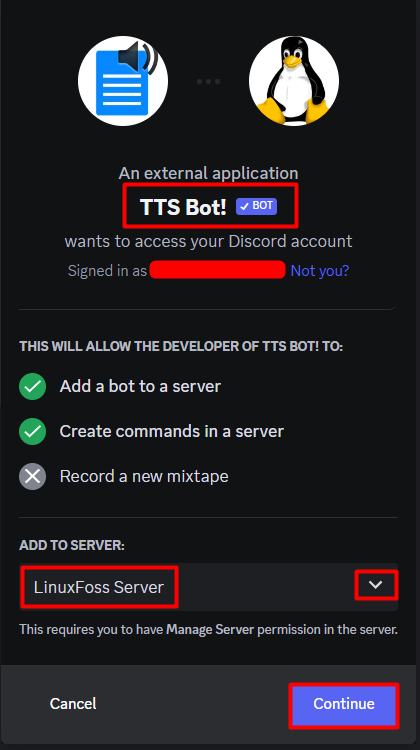
Task: Click the Add a bot to a server text
Action: tap(140, 386)
